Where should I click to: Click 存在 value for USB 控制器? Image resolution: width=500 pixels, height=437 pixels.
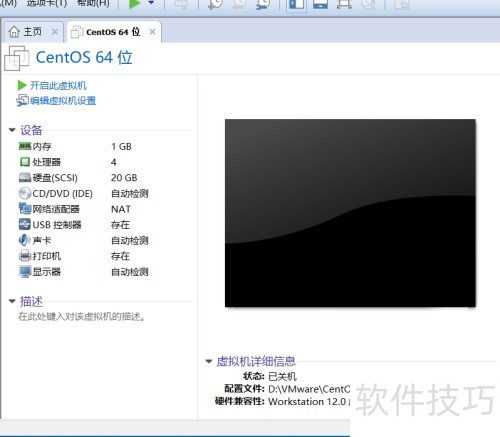click(120, 225)
